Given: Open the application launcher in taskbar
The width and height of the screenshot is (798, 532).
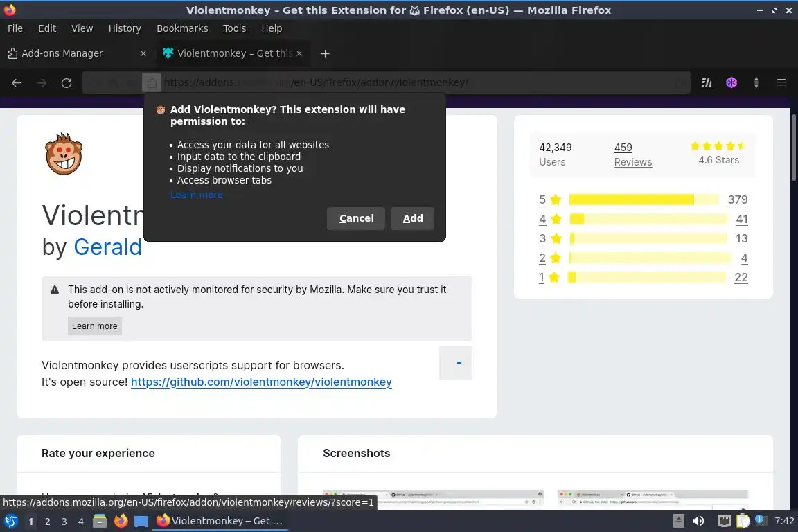Looking at the screenshot, I should (x=10, y=521).
